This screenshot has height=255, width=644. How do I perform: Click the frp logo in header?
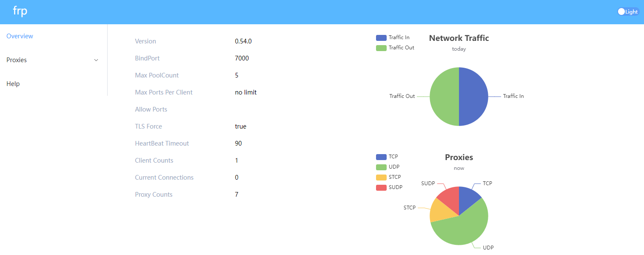[20, 11]
